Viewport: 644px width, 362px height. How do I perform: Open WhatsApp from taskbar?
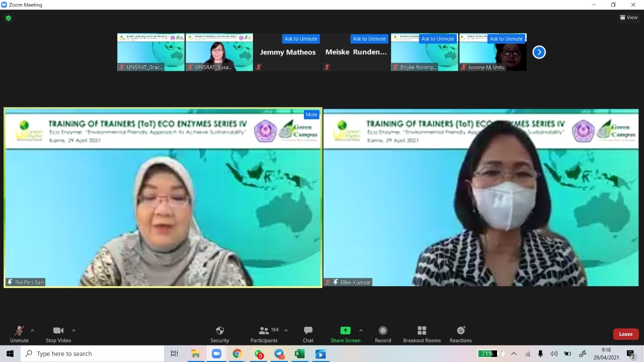point(259,354)
